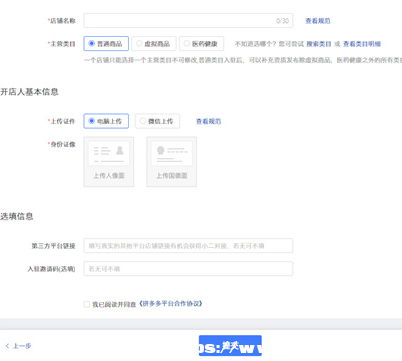Click the blue submit button at bottom
Viewport: 402px width, 361px height.
(x=230, y=346)
